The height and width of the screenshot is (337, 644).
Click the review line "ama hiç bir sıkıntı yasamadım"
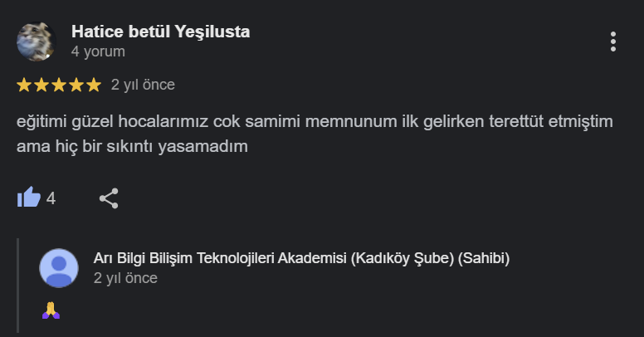tap(133, 146)
